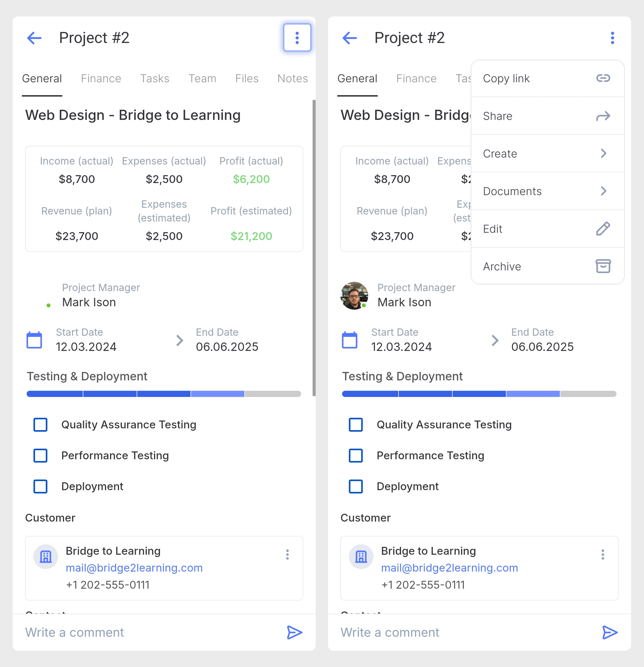The width and height of the screenshot is (644, 667).
Task: Click the date range chevron in left panel
Action: (180, 340)
